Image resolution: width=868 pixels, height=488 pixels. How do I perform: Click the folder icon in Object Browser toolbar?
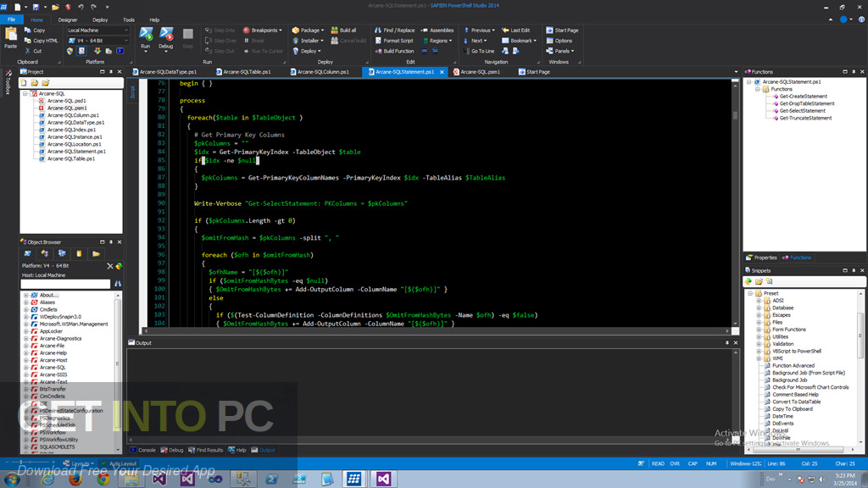[96, 253]
